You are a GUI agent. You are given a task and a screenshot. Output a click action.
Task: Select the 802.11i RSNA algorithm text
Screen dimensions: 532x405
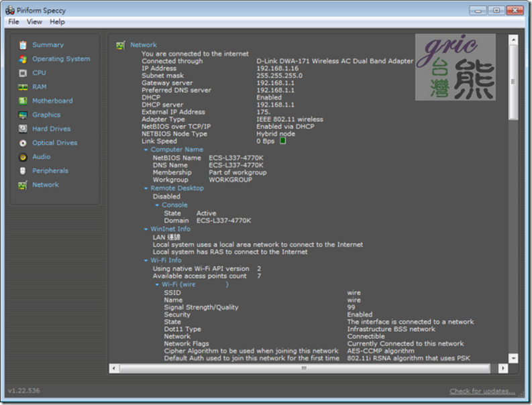pyautogui.click(x=408, y=358)
